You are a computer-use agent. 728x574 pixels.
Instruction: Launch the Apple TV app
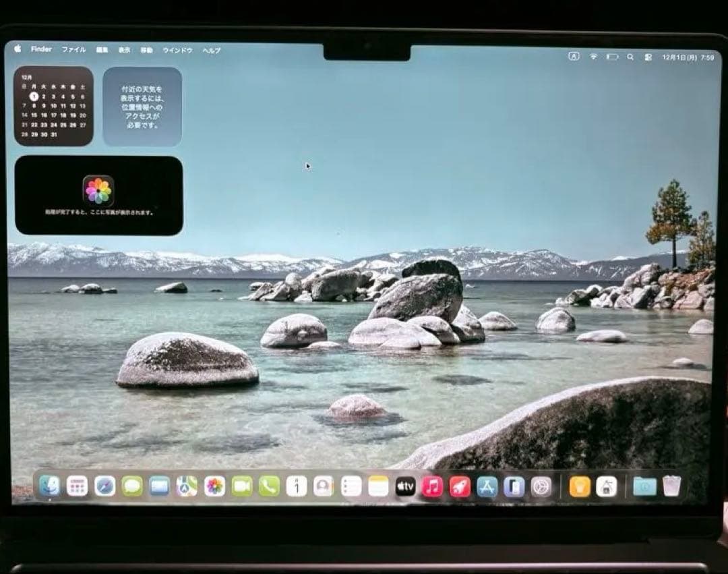[x=406, y=487]
